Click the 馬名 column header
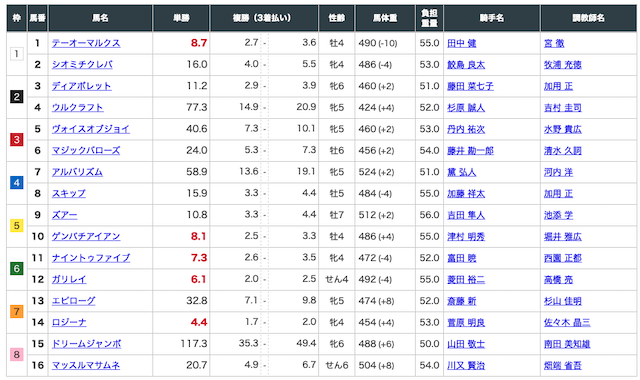This screenshot has width=640, height=380. (x=100, y=18)
